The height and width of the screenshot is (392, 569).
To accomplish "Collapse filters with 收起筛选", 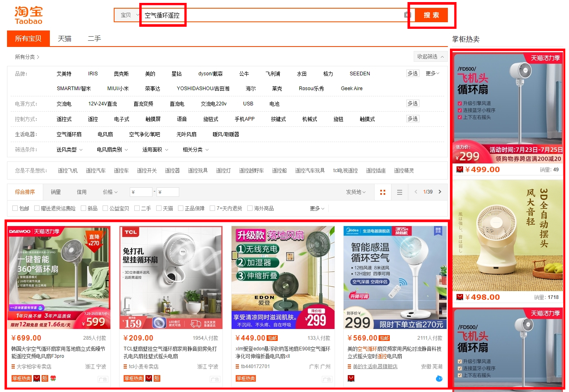I will (430, 56).
